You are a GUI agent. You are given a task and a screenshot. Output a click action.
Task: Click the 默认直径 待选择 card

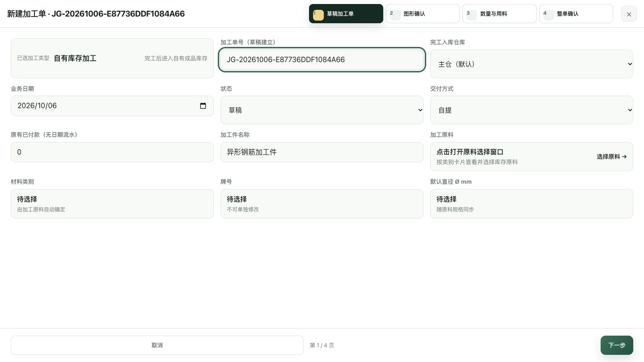(532, 204)
